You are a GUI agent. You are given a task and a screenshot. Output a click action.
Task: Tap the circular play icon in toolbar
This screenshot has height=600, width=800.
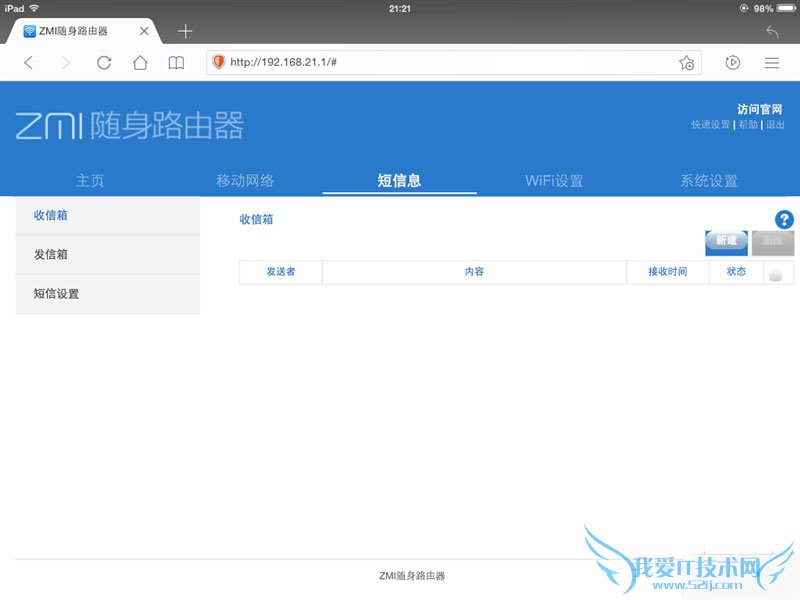point(733,62)
